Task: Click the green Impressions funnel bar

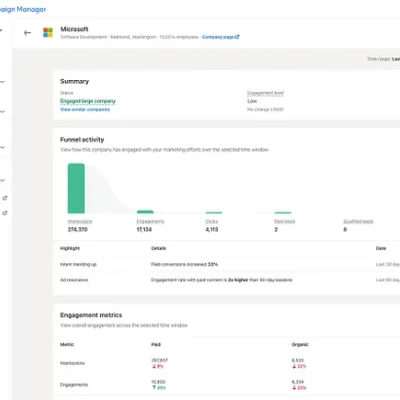Action: point(76,188)
